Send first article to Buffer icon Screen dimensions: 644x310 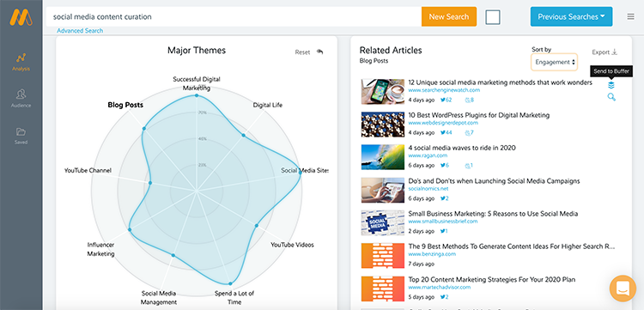pos(611,85)
